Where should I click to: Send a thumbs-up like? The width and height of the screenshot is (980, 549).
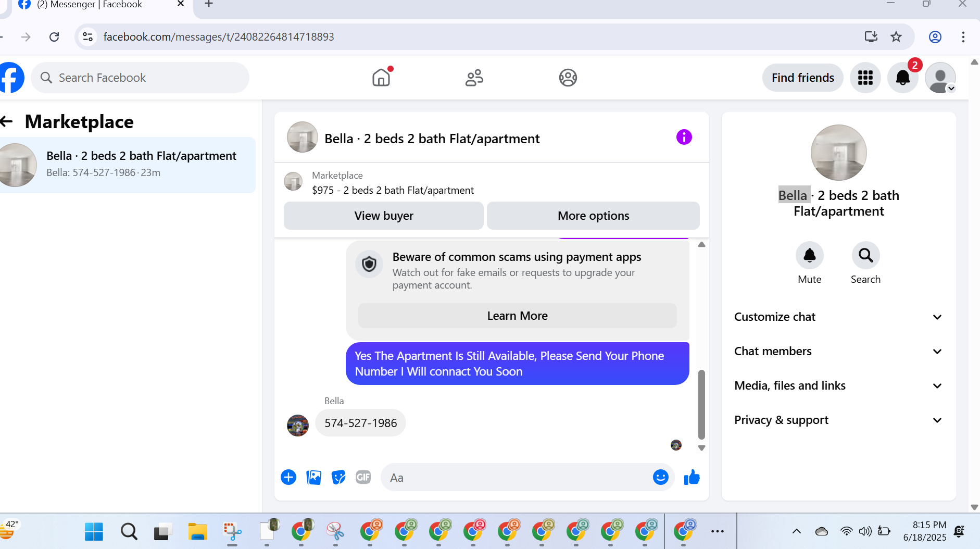click(x=692, y=477)
